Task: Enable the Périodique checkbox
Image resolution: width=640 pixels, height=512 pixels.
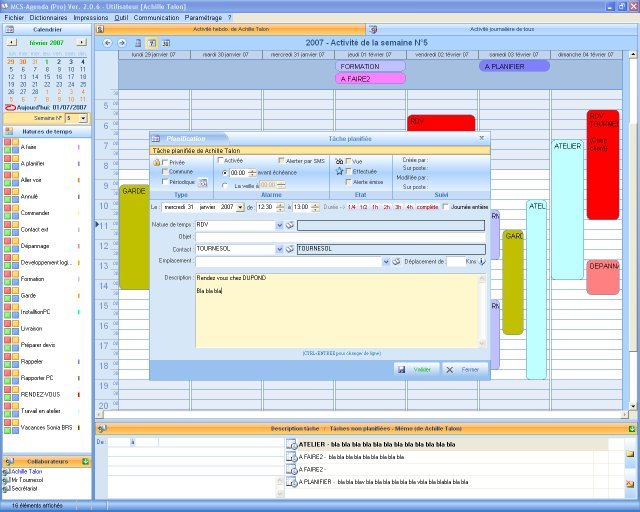Action: pyautogui.click(x=165, y=182)
